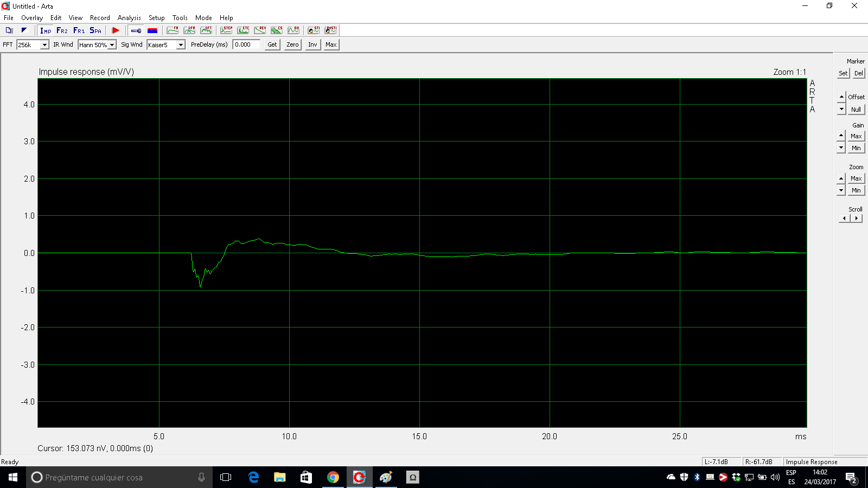Open Microsoft Edge from the taskbar

253,477
